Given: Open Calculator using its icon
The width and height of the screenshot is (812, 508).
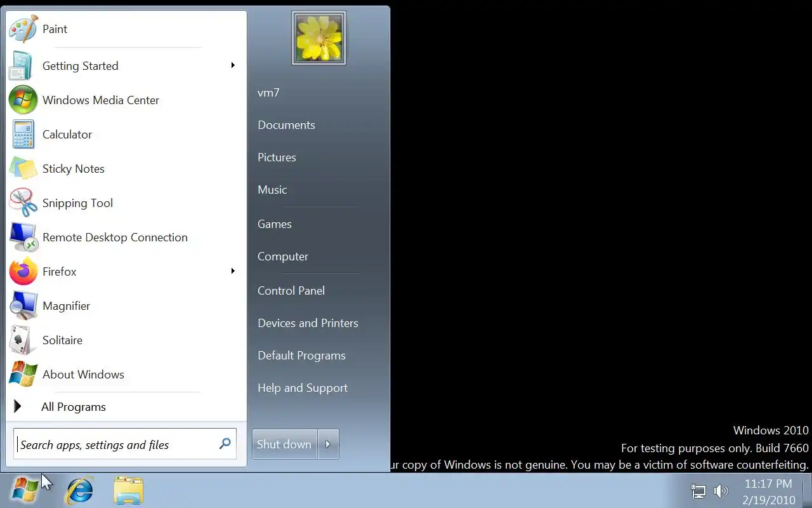Looking at the screenshot, I should point(23,134).
